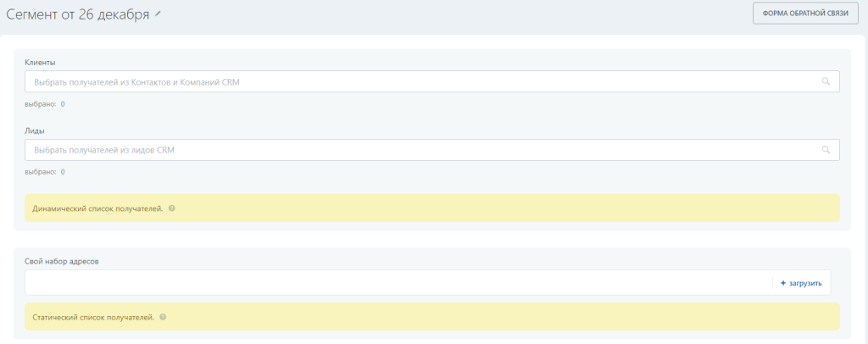Viewport: 868px width, 344px height.
Task: Click the выбрано counter under Клиенты
Action: pyautogui.click(x=45, y=103)
